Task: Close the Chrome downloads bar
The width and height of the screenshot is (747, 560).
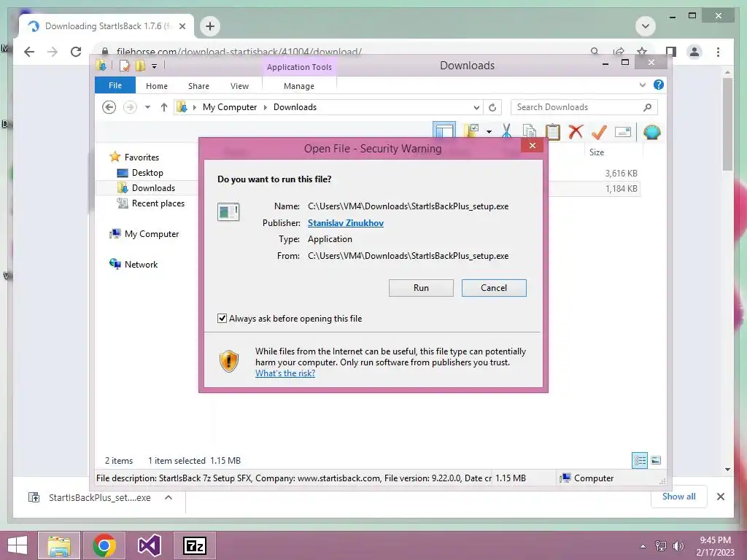Action: 720,497
